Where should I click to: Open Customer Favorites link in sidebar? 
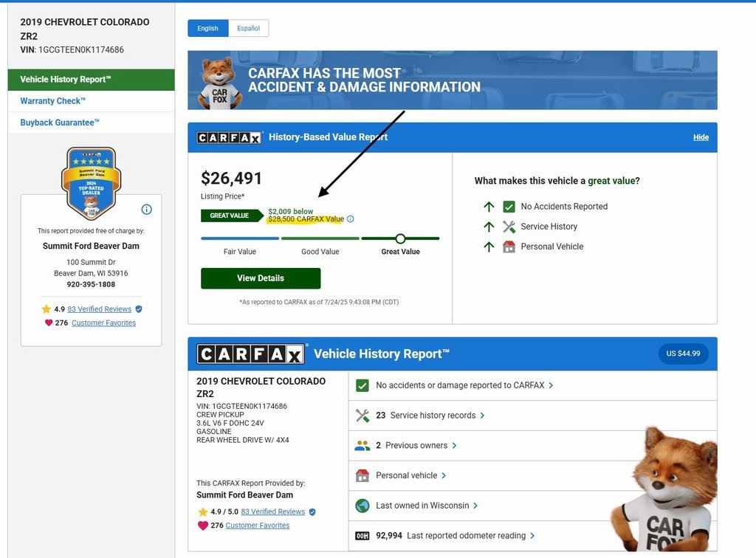coord(103,323)
